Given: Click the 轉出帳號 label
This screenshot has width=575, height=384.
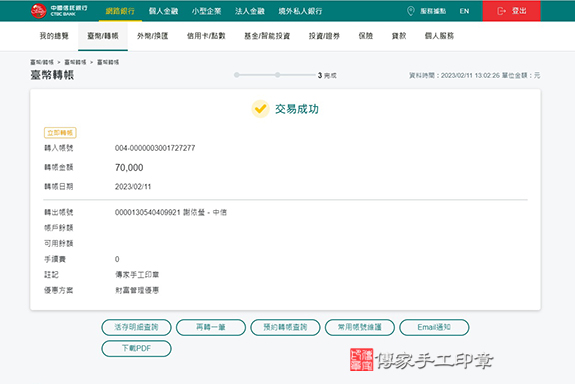Looking at the screenshot, I should click(x=59, y=212).
